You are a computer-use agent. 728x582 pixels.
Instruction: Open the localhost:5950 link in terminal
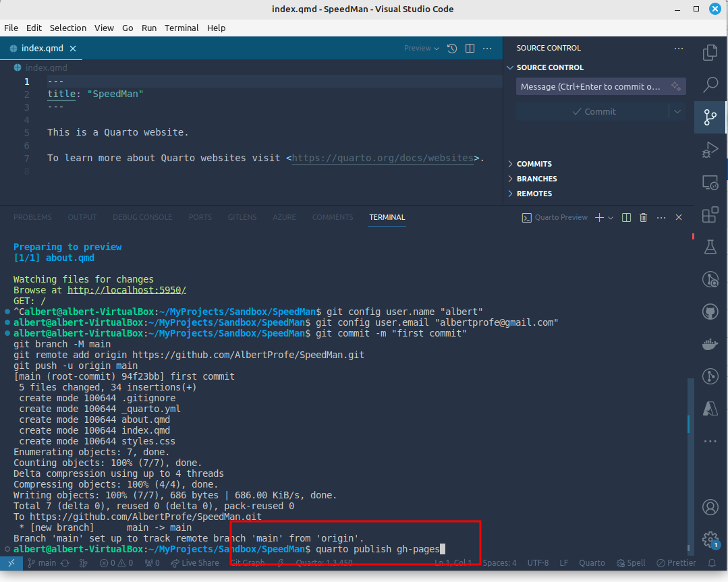click(127, 290)
